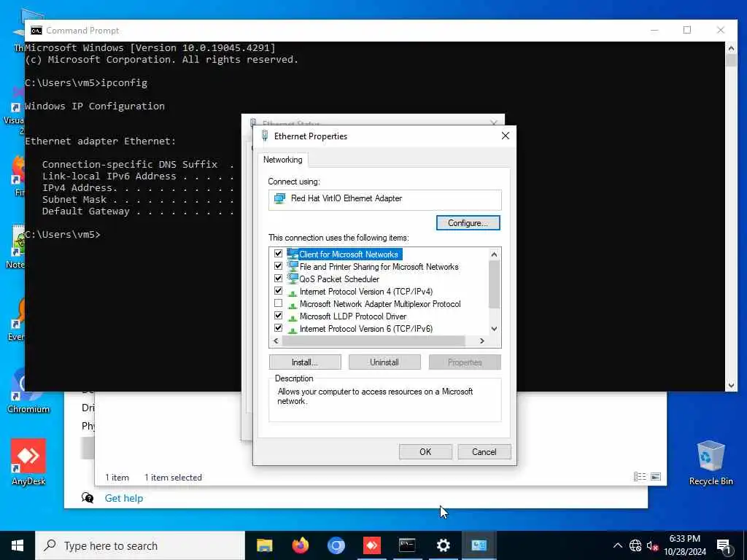Click items list vertical scrollbar down arrow
747x560 pixels.
tap(494, 329)
